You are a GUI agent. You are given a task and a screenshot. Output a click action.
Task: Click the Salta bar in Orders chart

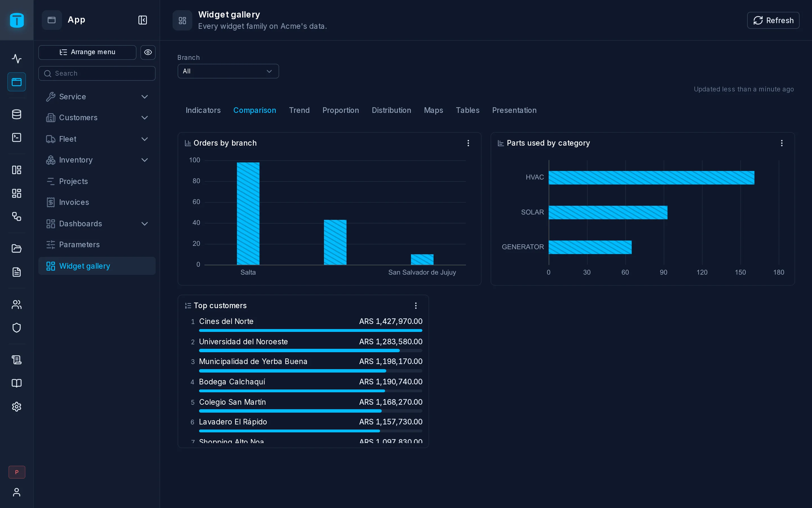point(248,214)
